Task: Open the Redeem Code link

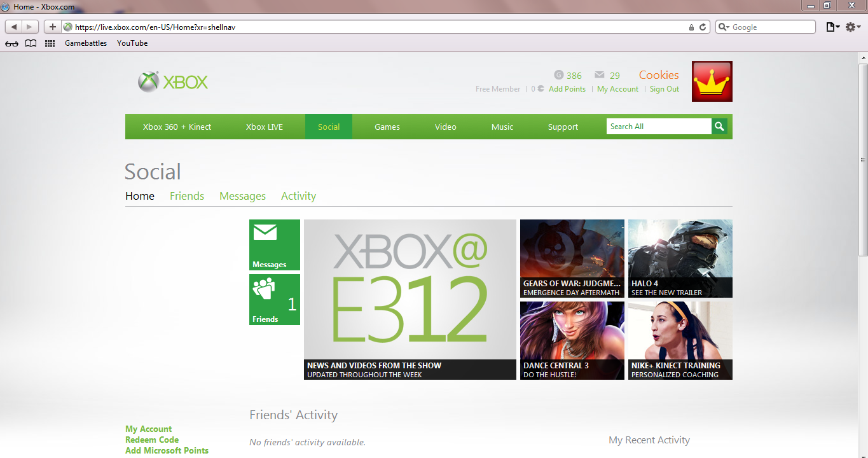Action: tap(152, 440)
